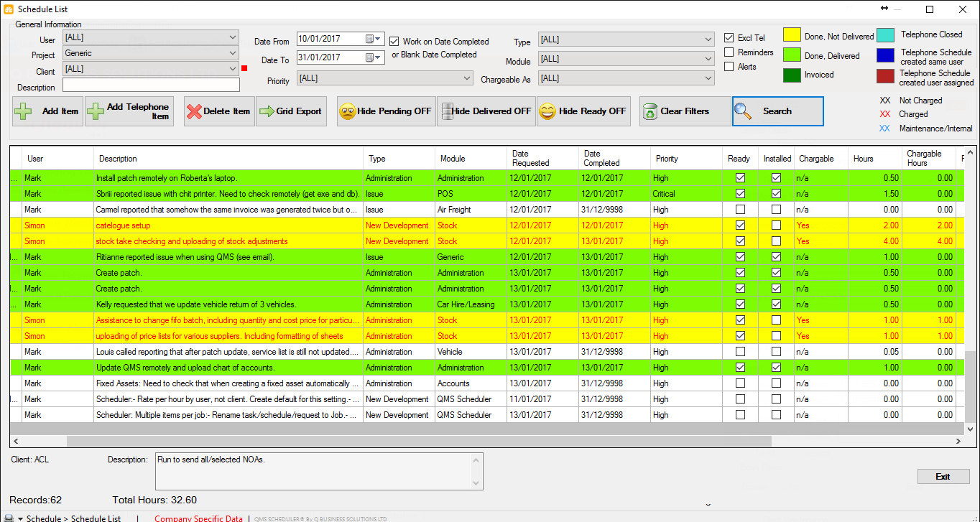Select the 'Scheduler:- Rate per hour' row
This screenshot has height=522, width=980.
[x=487, y=399]
